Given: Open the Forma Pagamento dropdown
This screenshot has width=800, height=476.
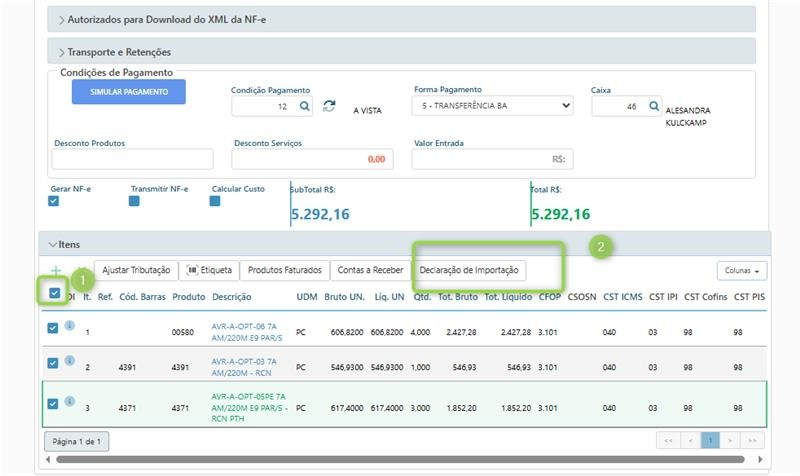Looking at the screenshot, I should click(x=493, y=106).
